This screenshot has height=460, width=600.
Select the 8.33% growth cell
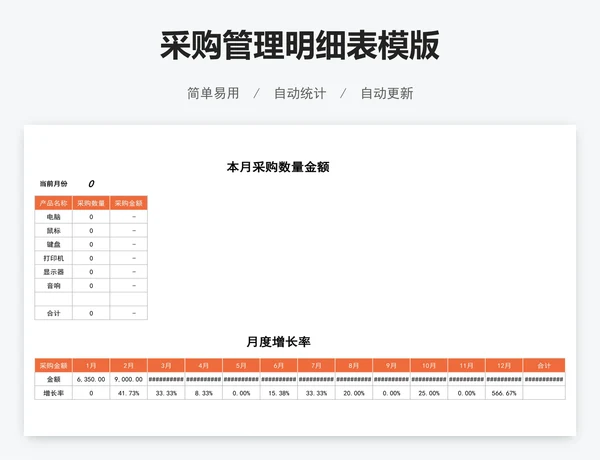[204, 393]
